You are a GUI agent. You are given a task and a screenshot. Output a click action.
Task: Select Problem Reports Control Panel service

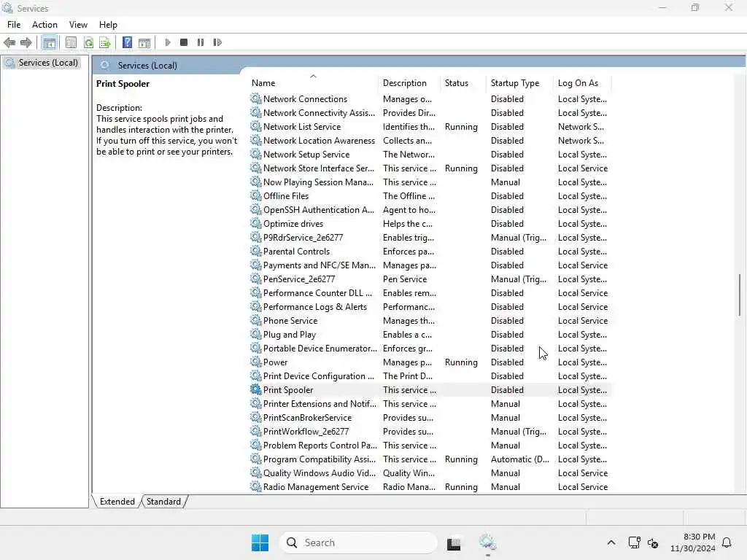coord(430,446)
